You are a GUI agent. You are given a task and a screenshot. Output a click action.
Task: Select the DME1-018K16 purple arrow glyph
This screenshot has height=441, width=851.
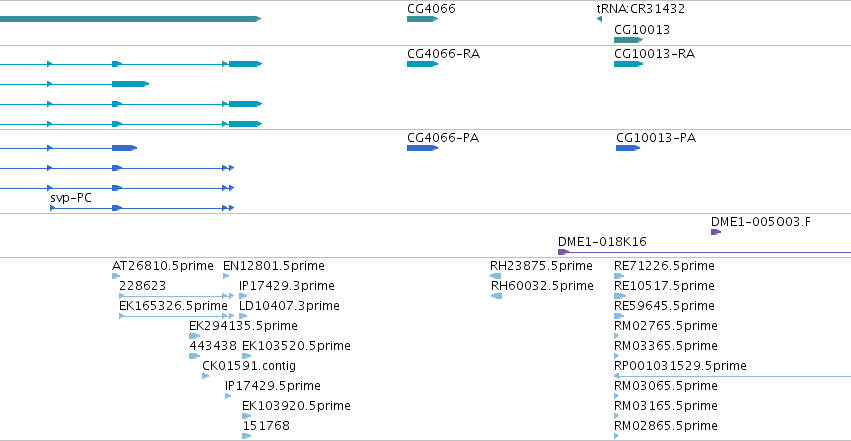click(563, 252)
